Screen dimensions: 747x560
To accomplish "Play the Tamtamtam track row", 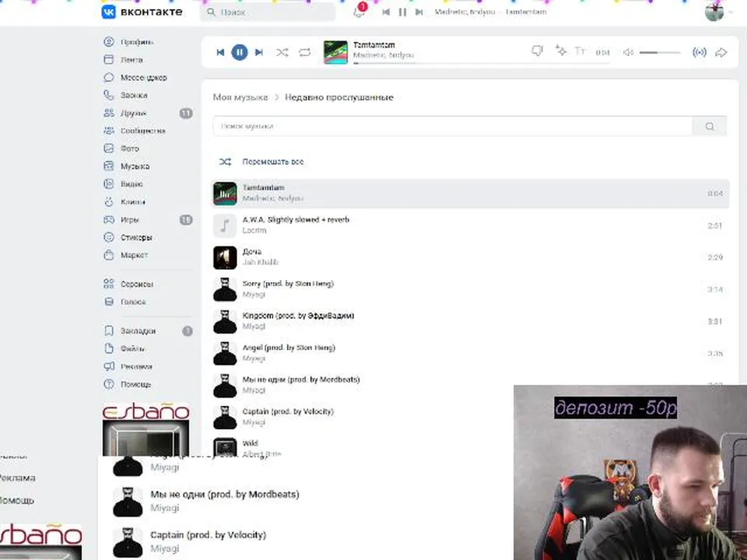I will click(x=470, y=194).
